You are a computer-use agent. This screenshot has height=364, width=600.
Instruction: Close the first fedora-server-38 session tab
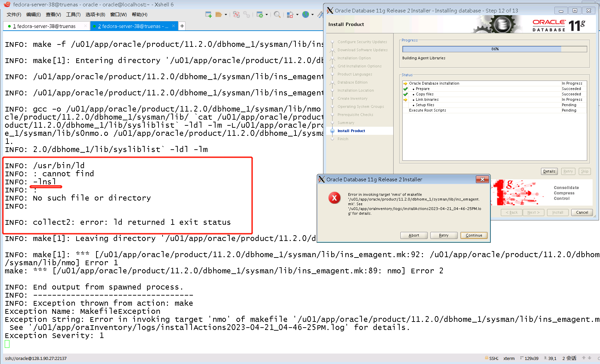85,26
